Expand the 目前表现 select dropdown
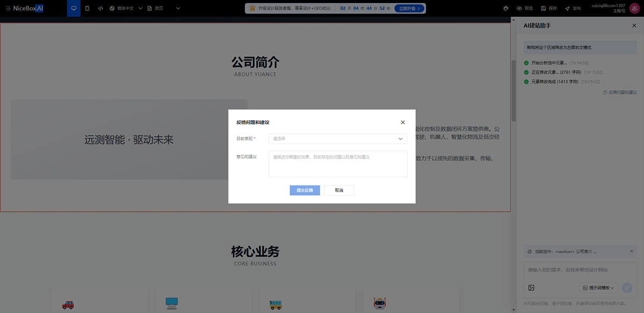 coord(338,139)
